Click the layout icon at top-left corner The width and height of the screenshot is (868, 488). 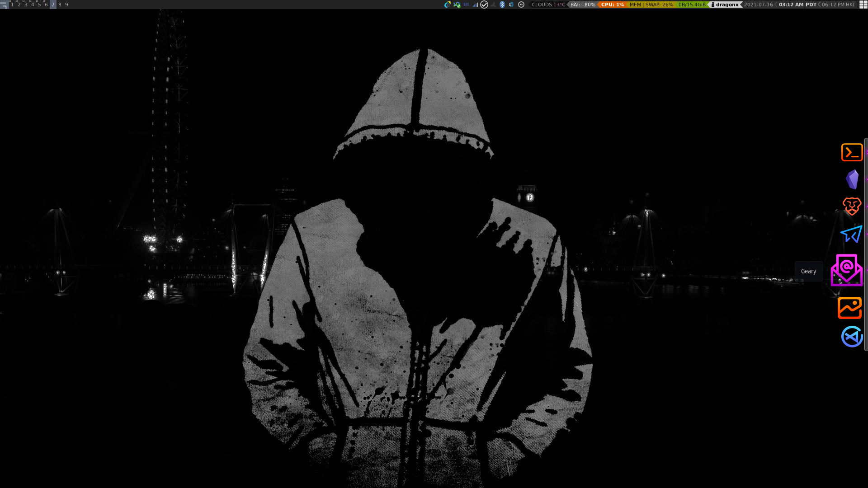[x=4, y=5]
